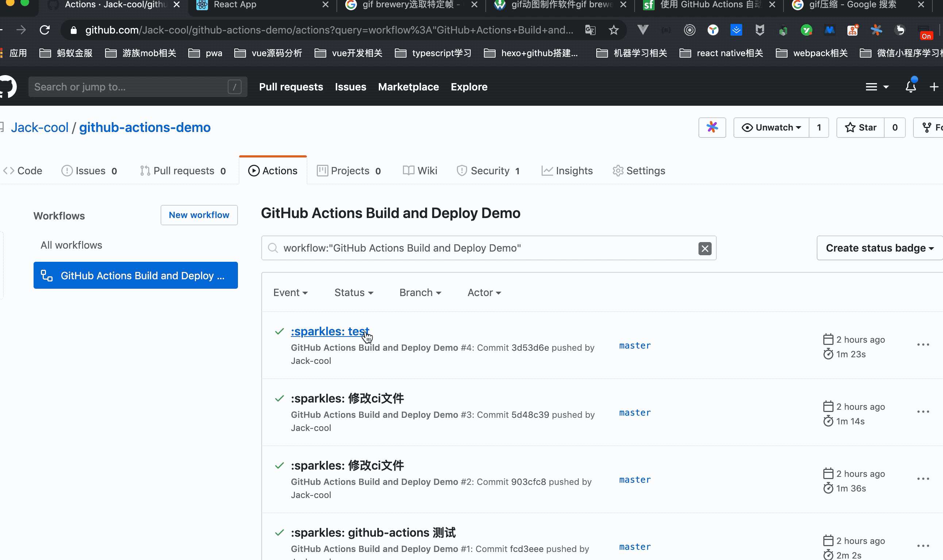Click the Google Translate icon in address bar

pos(590,30)
